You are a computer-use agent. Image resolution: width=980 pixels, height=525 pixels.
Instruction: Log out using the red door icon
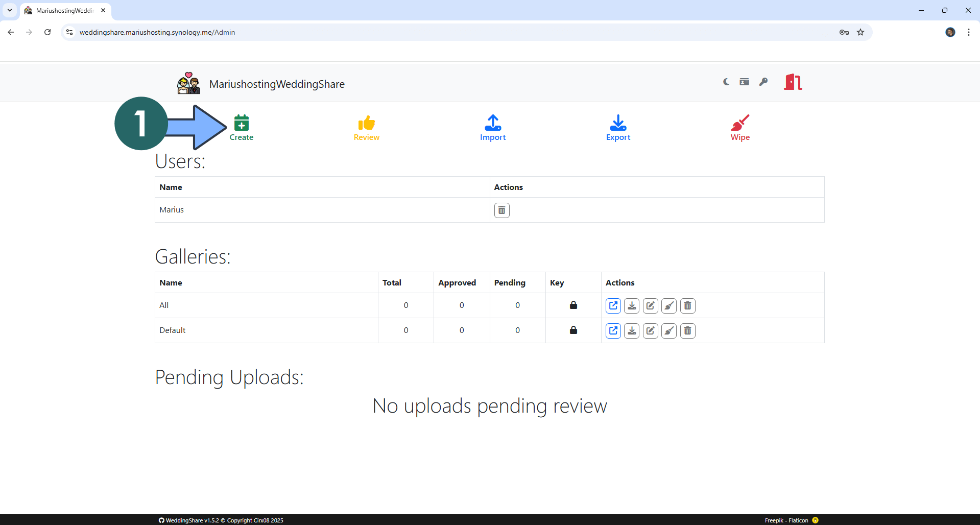click(793, 82)
